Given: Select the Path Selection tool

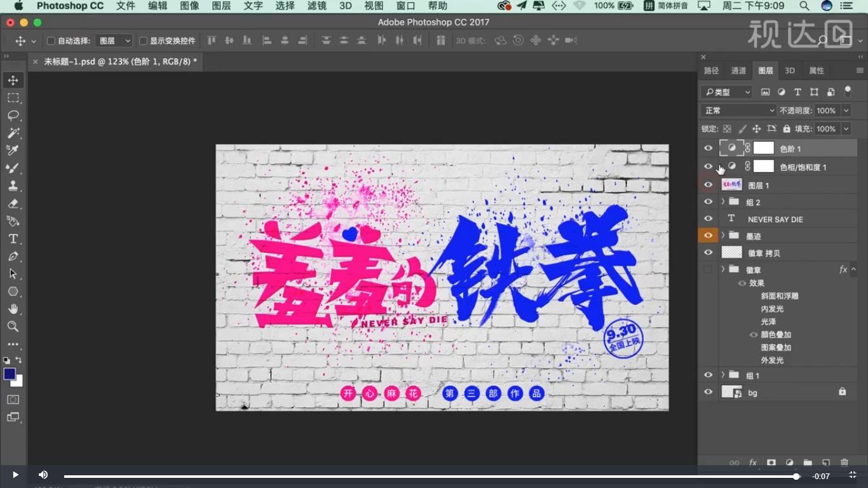Looking at the screenshot, I should pos(13,274).
